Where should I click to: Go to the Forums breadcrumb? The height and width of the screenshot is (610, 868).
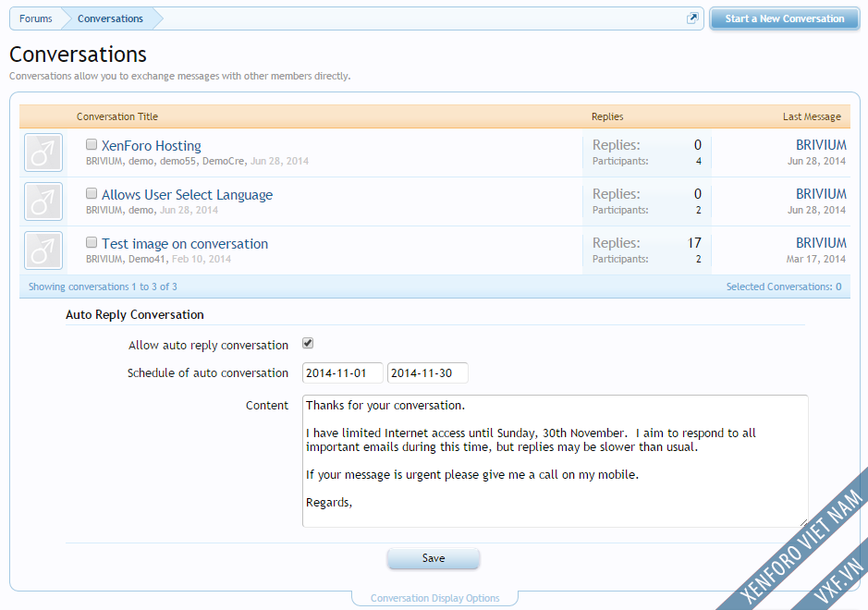(35, 18)
